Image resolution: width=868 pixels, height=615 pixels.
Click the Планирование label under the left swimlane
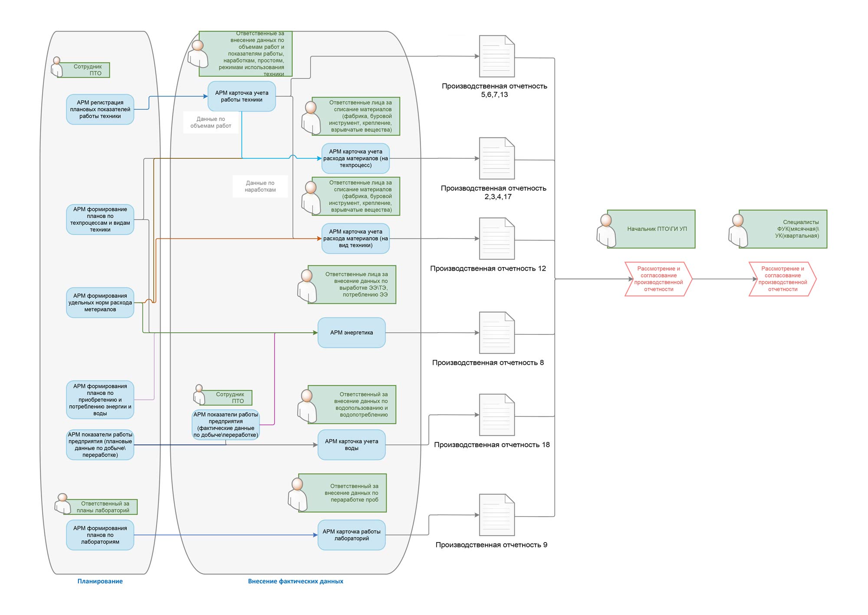pos(100,581)
